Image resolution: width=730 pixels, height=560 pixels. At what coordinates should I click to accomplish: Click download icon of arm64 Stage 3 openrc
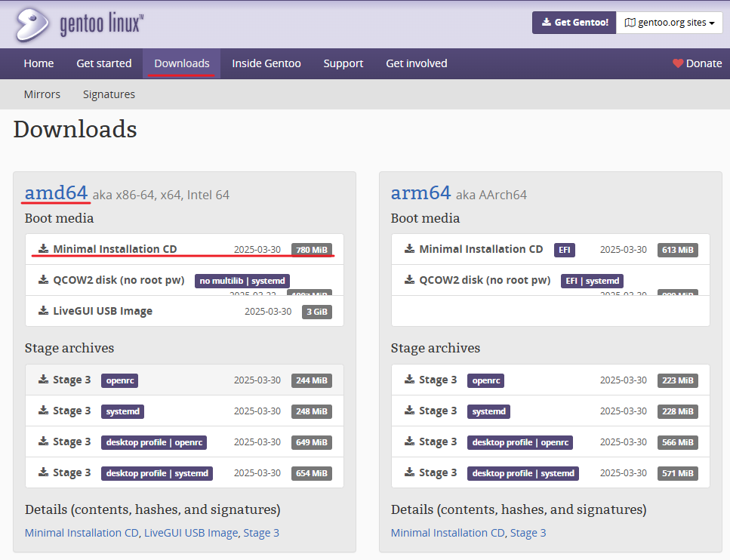click(410, 379)
